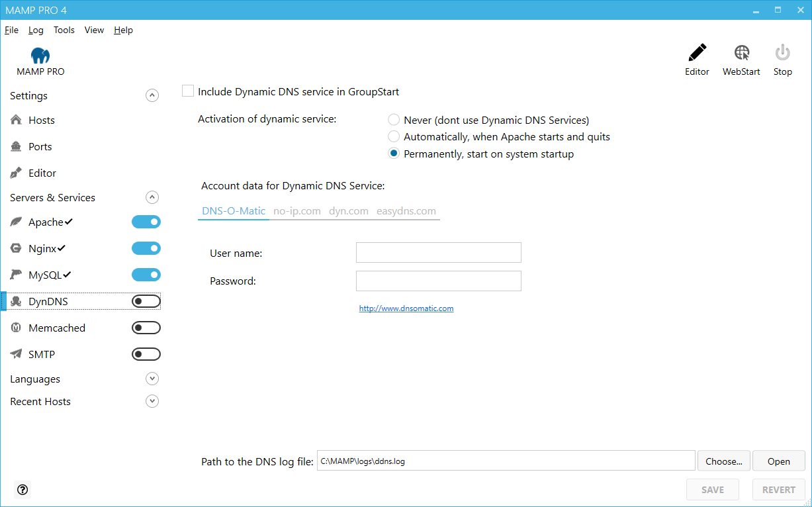The height and width of the screenshot is (507, 812).
Task: Maximize the MAMP PRO window
Action: pos(778,10)
